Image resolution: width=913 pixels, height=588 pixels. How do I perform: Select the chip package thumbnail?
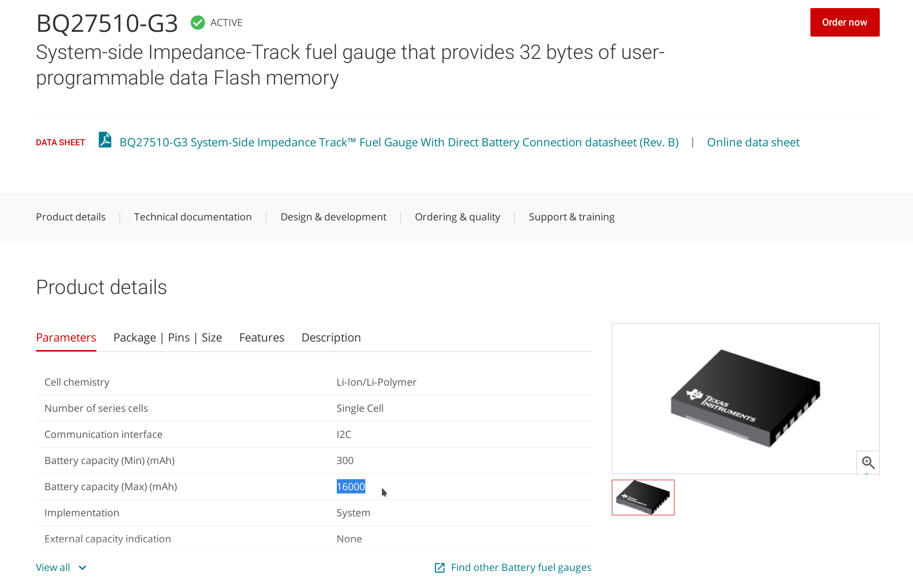click(x=643, y=497)
